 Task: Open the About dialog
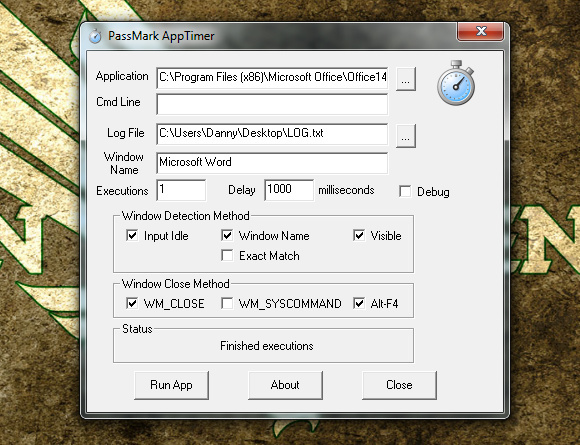tap(285, 385)
